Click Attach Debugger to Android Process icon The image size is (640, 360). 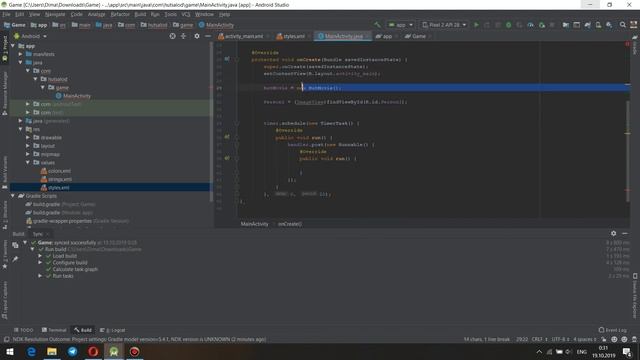click(x=542, y=25)
